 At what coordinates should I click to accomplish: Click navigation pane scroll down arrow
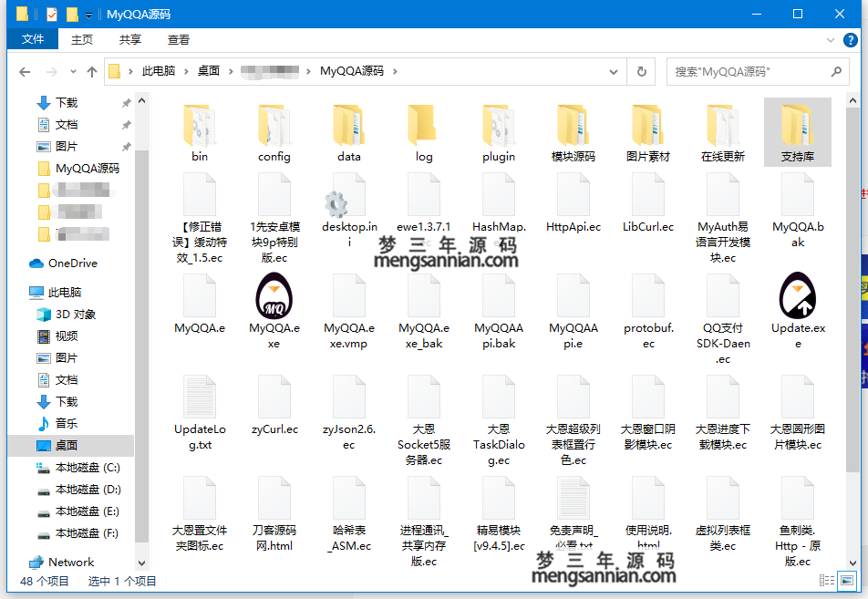[x=141, y=563]
